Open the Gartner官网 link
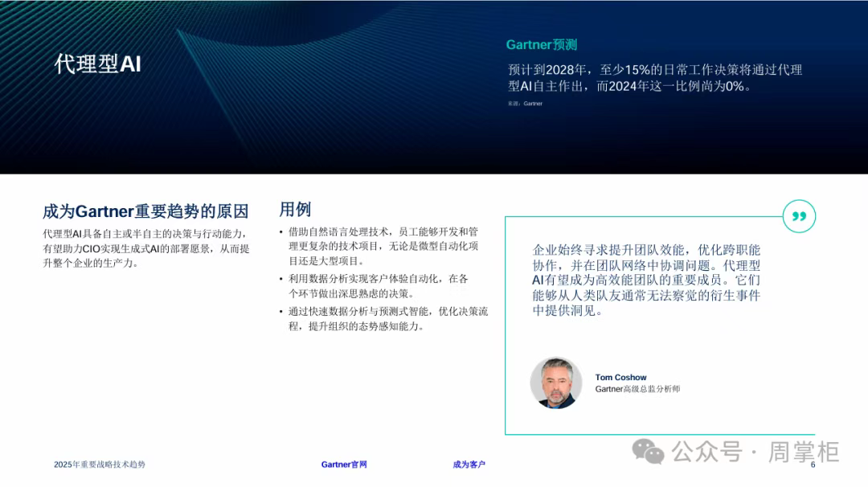This screenshot has height=487, width=868. pyautogui.click(x=344, y=464)
